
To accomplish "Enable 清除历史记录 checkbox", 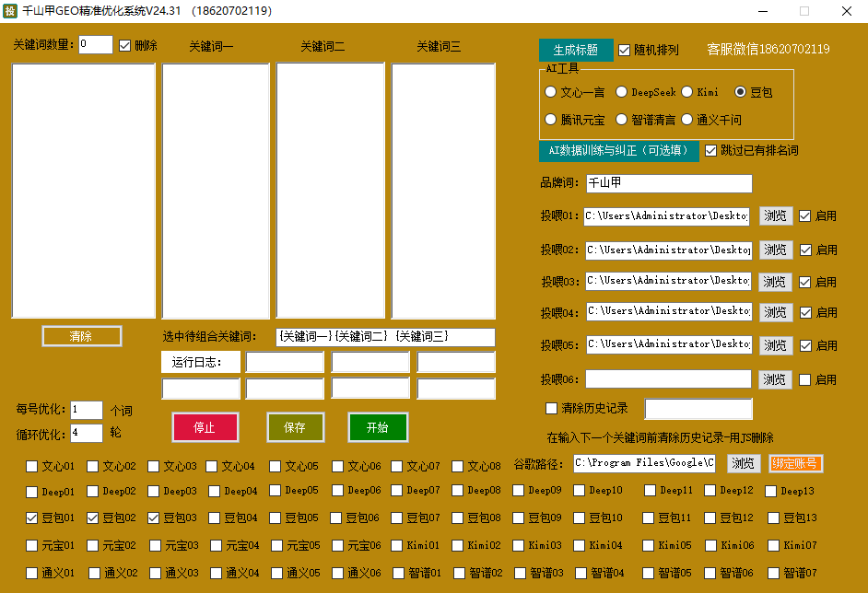I will pos(552,408).
